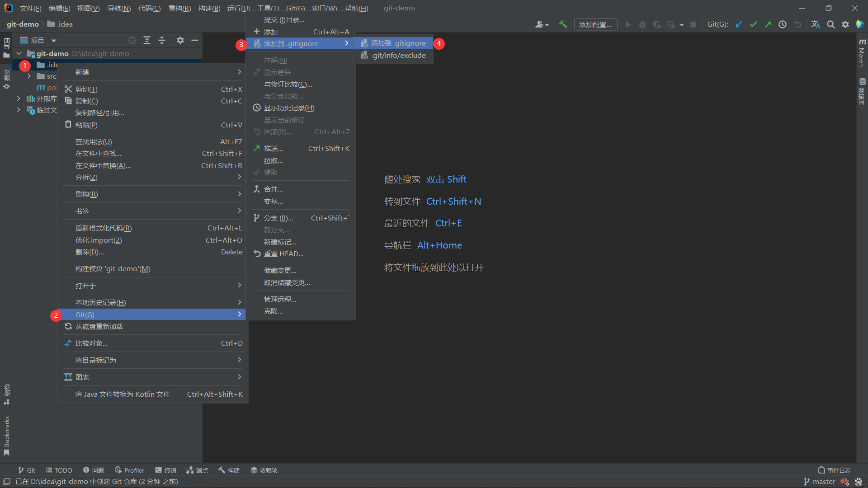Expand the 外部库 tree node
868x488 pixels.
point(18,98)
